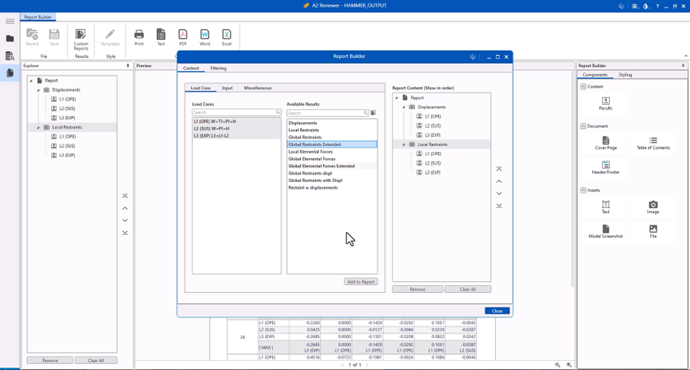
Task: Click the Save ribbon icon
Action: [x=54, y=37]
